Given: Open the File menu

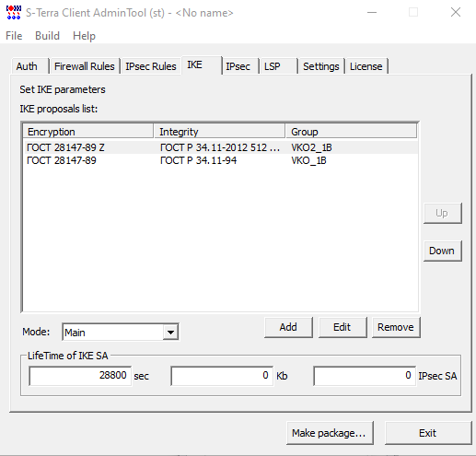Looking at the screenshot, I should pyautogui.click(x=14, y=36).
